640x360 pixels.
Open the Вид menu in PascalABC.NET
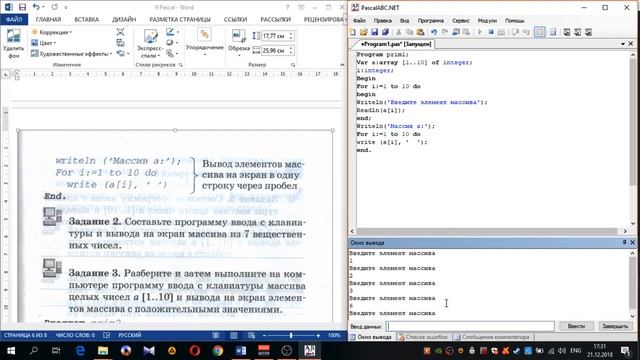point(404,20)
